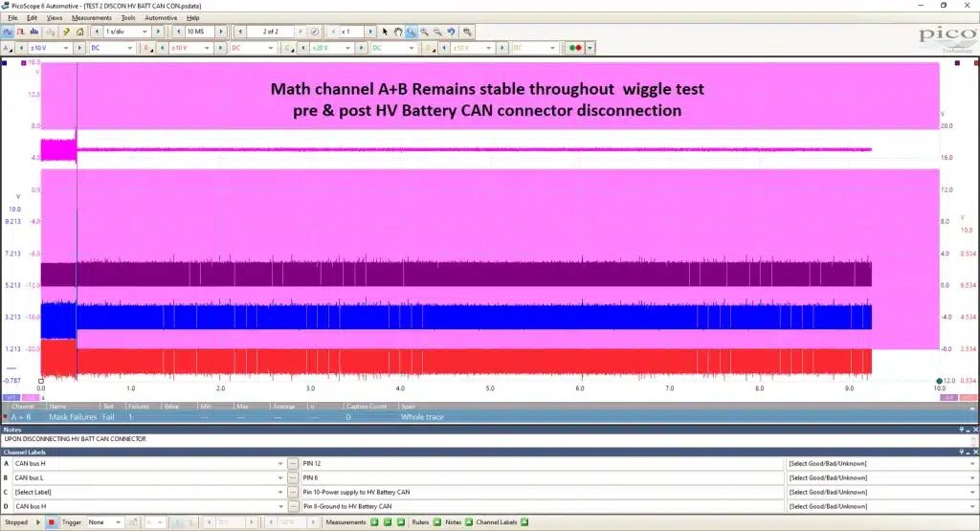The width and height of the screenshot is (980, 531).
Task: Open CAN bus H label dropdown row A
Action: point(280,463)
